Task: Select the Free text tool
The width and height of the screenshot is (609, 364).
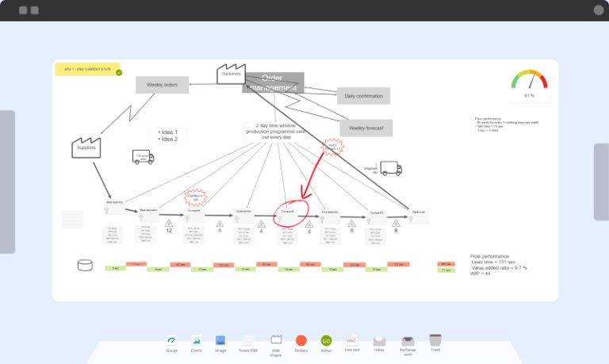Action: 352,340
